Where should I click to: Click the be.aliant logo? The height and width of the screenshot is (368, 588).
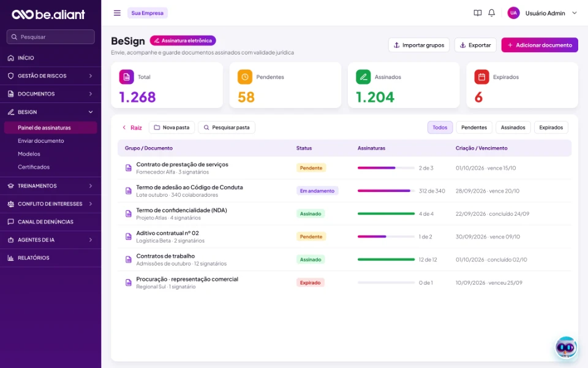coord(48,14)
